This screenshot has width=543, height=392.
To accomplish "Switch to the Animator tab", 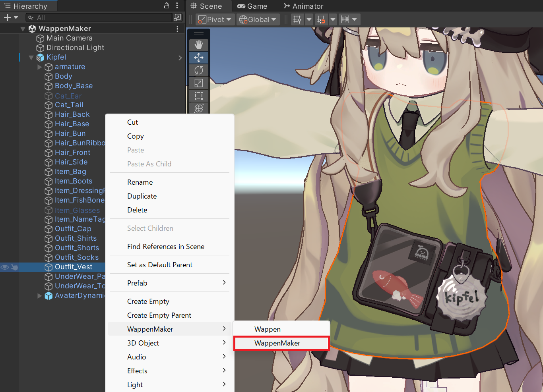I will pos(304,6).
